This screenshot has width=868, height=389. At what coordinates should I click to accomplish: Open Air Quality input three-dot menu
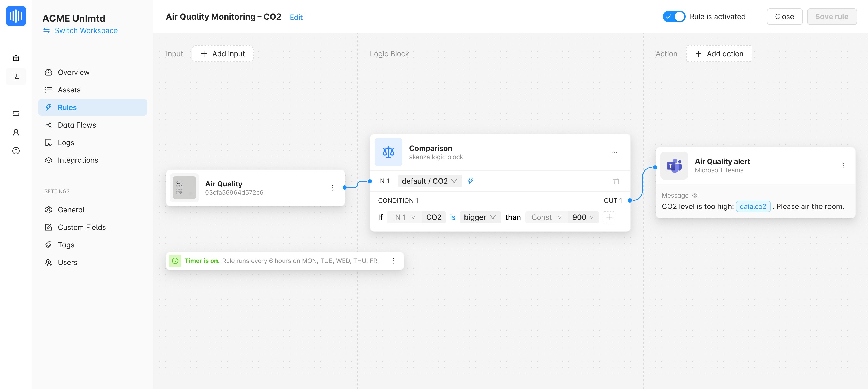(x=332, y=188)
